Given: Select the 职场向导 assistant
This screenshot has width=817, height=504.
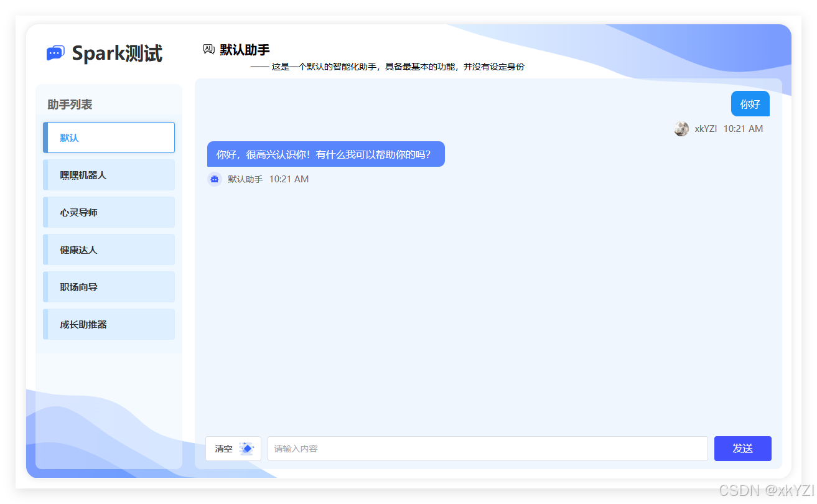Looking at the screenshot, I should point(109,287).
